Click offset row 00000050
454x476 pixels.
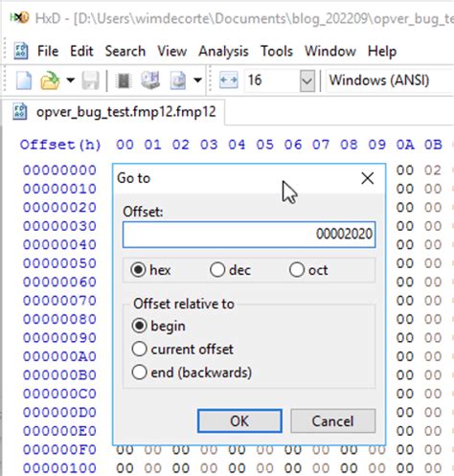pyautogui.click(x=59, y=263)
